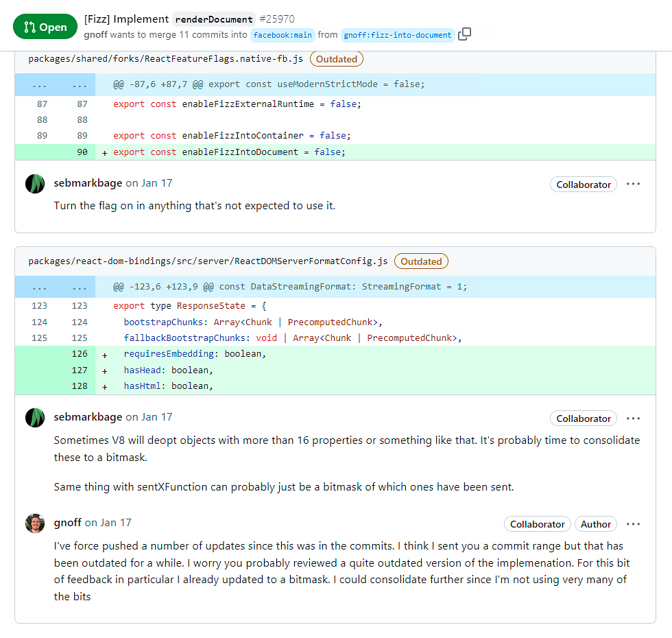Open the ReactDOMServerFormatConfig.js file path

pos(208,261)
